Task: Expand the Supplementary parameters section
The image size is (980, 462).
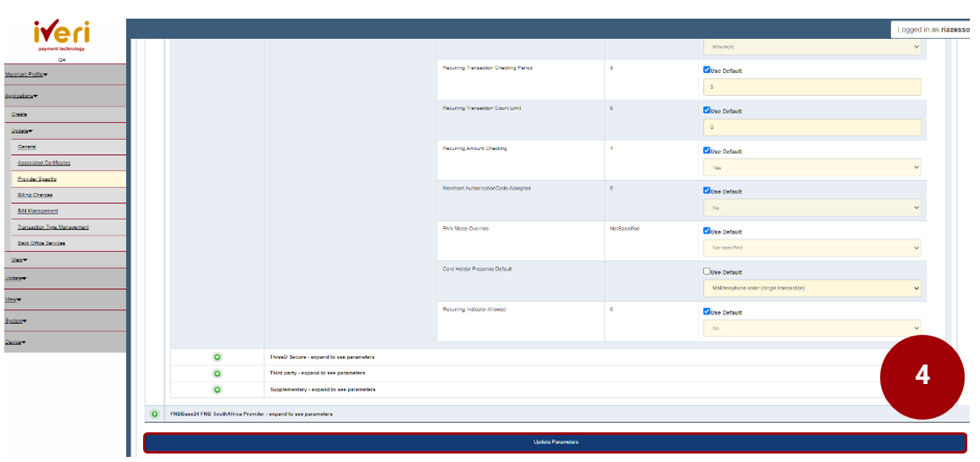Action: pos(217,389)
